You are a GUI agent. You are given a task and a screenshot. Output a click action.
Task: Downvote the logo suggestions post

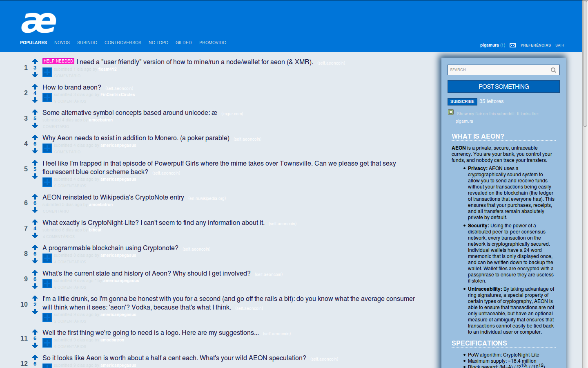coord(35,345)
